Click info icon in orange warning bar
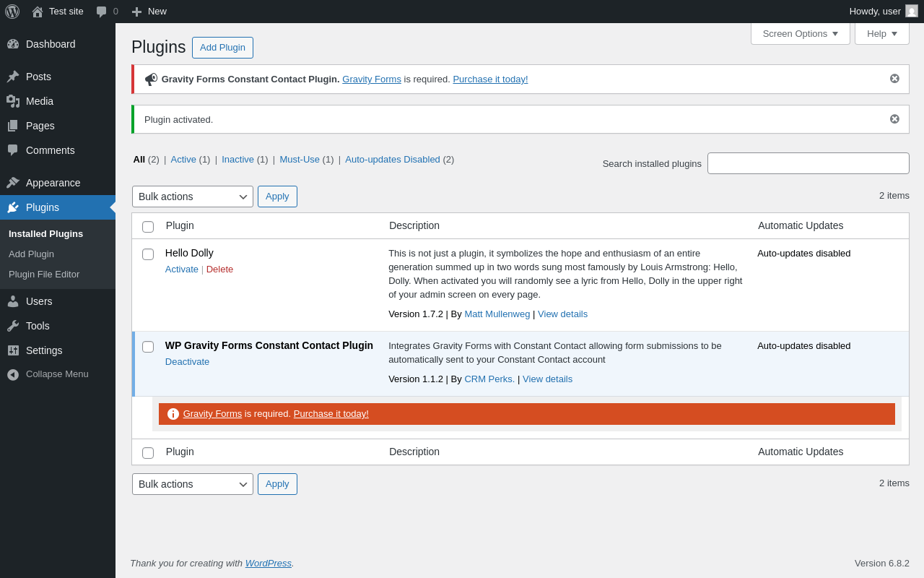The width and height of the screenshot is (924, 578). click(173, 414)
